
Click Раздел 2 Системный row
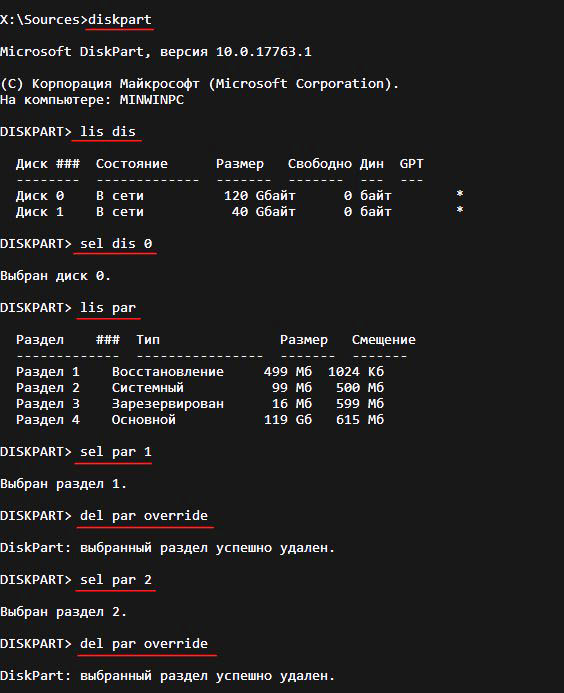pos(200,388)
